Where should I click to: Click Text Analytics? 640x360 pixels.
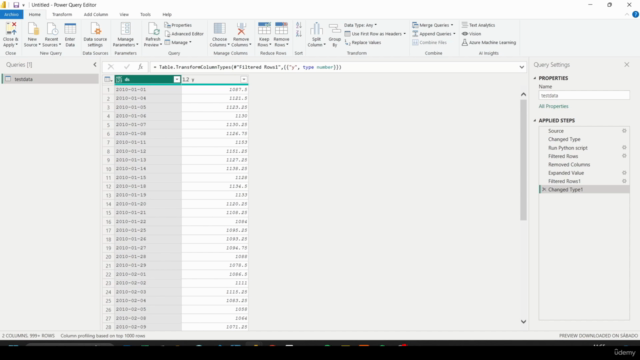pyautogui.click(x=478, y=25)
